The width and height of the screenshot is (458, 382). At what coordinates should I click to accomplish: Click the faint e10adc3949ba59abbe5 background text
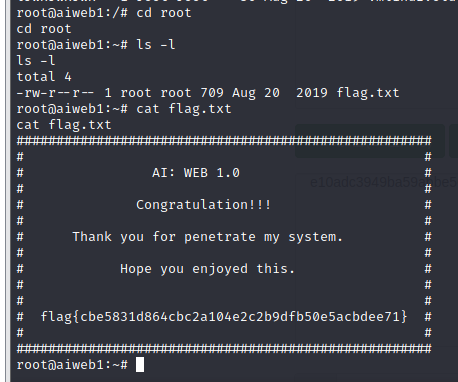[384, 182]
